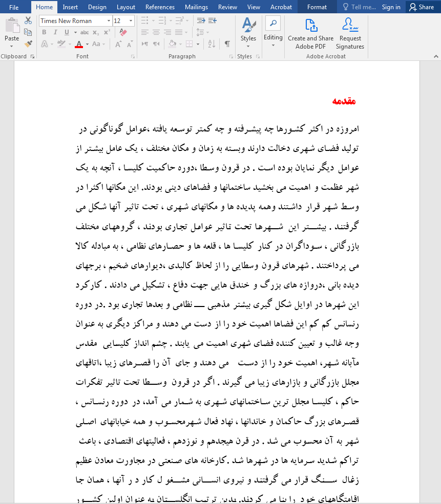Expand the font size dropdown
Viewport: 441px width, 504px height.
tap(131, 21)
